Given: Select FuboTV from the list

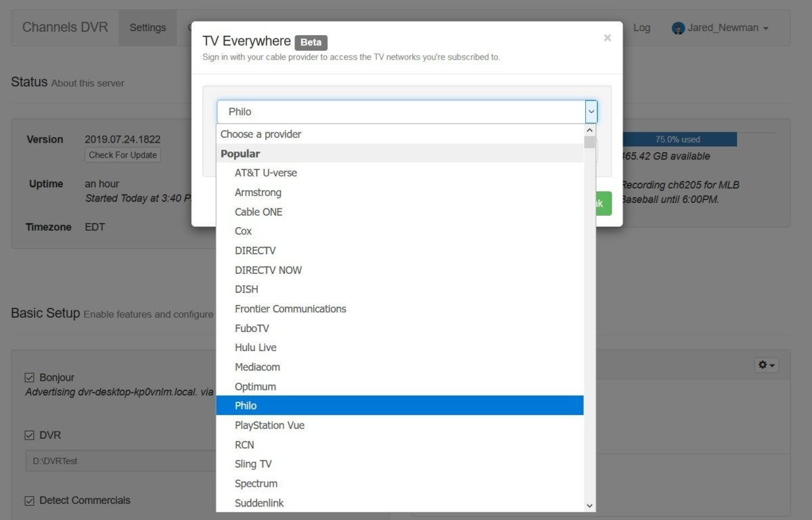Looking at the screenshot, I should click(400, 328).
